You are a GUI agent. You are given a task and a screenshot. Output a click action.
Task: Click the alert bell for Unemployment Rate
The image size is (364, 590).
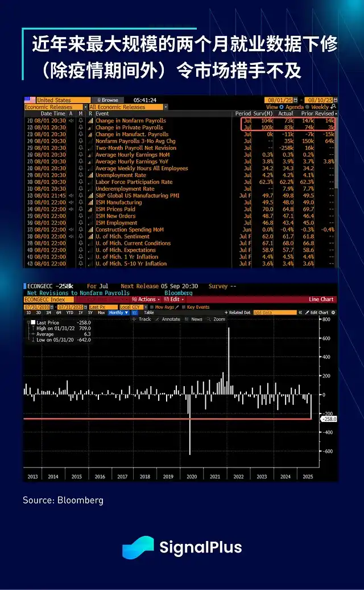coord(81,175)
